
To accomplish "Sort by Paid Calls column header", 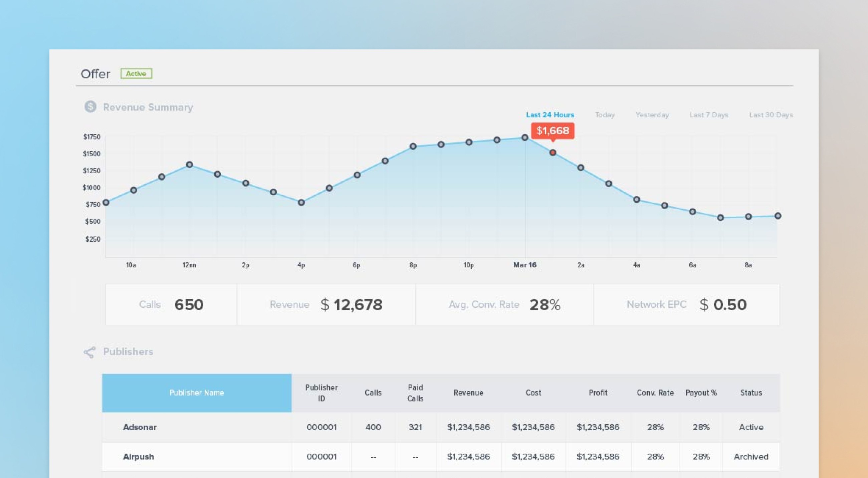I will (x=415, y=393).
